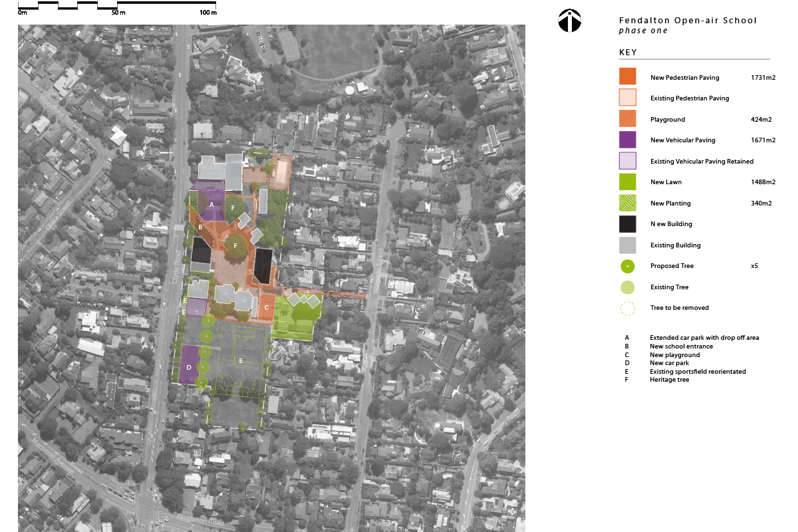Click the Existing Tree light green circle symbol
This screenshot has width=798, height=532.
(x=627, y=287)
